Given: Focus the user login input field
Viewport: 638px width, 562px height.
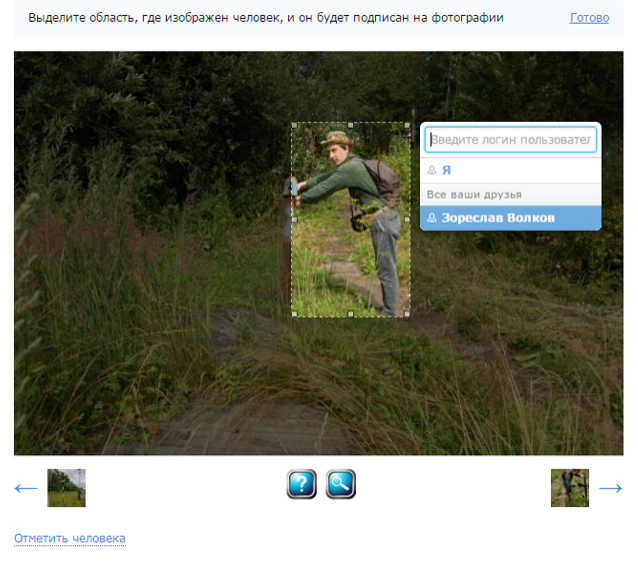Looking at the screenshot, I should click(511, 140).
